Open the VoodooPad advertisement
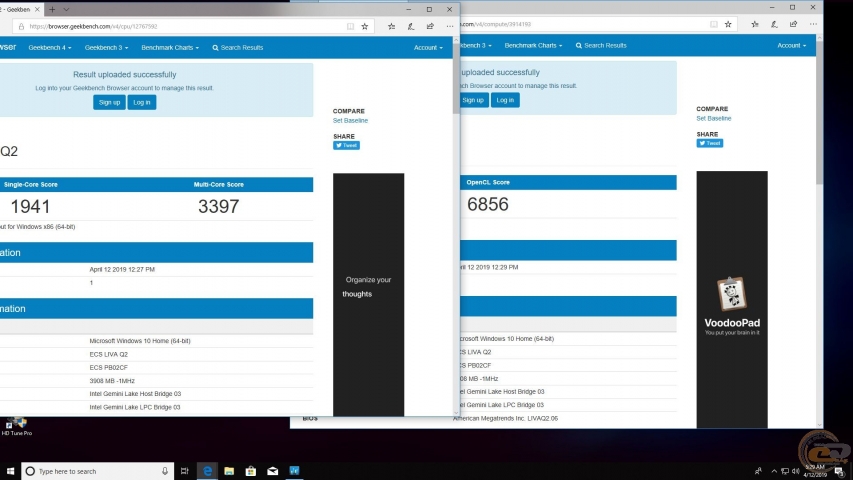This screenshot has height=480, width=853. [732, 299]
